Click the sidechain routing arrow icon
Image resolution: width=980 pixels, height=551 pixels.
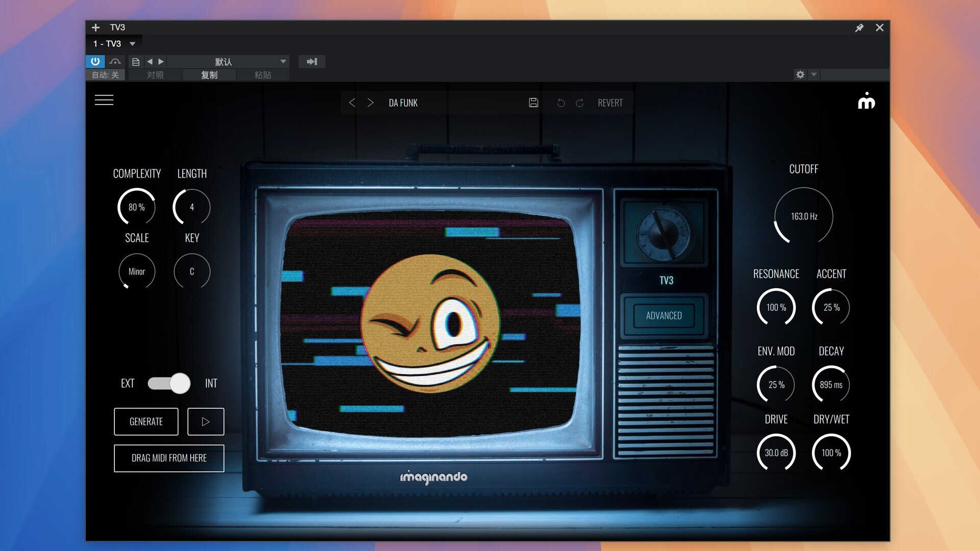312,62
